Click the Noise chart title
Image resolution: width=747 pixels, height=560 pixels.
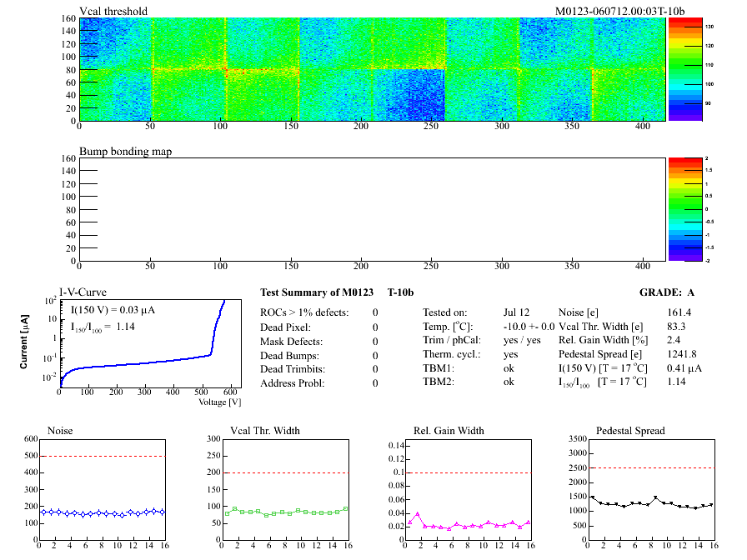61,431
